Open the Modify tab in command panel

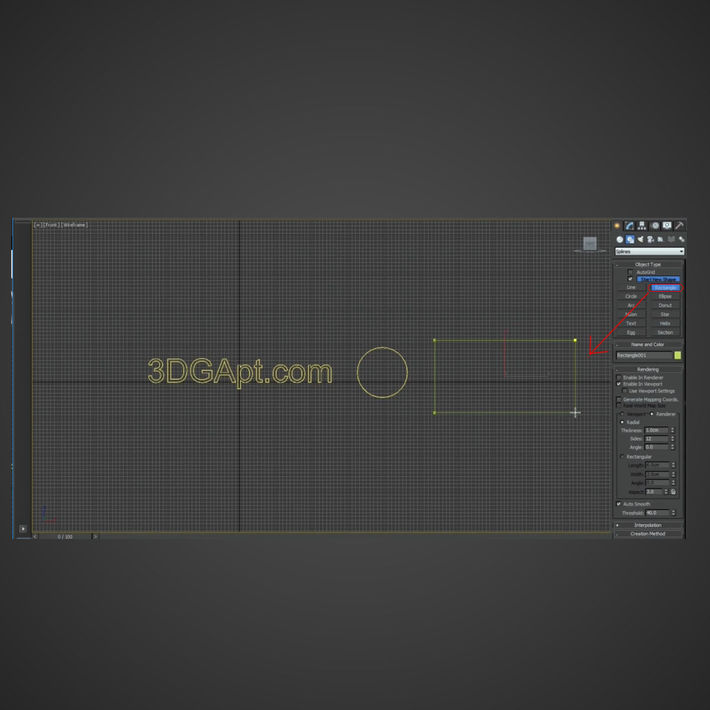[629, 225]
